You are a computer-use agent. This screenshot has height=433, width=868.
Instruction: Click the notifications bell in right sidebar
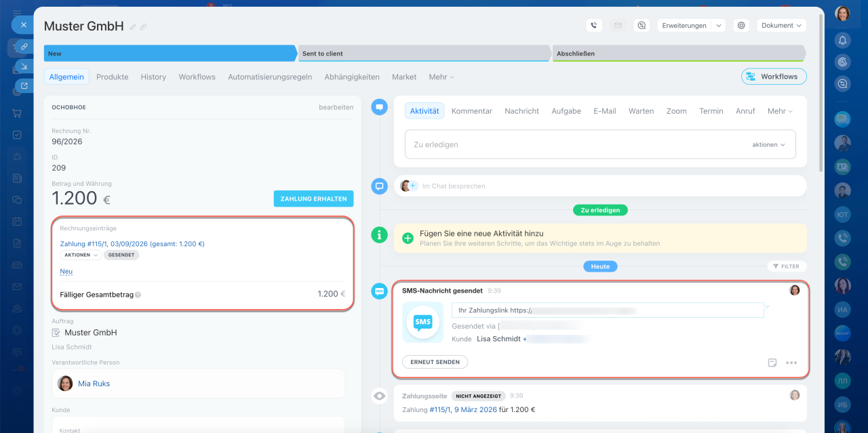(842, 39)
